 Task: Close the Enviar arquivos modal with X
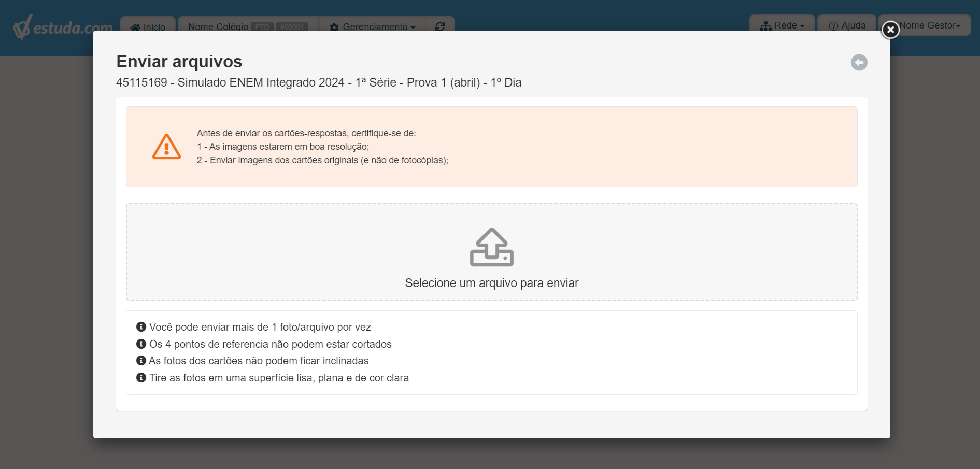[x=890, y=30]
